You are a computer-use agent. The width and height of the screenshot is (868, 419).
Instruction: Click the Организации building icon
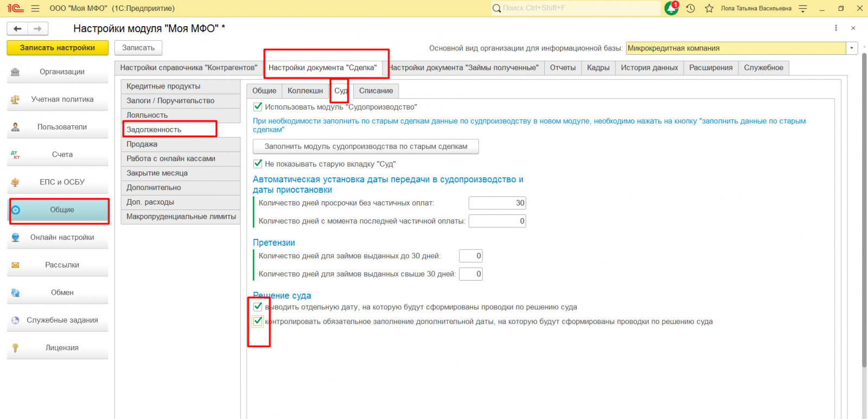click(15, 72)
